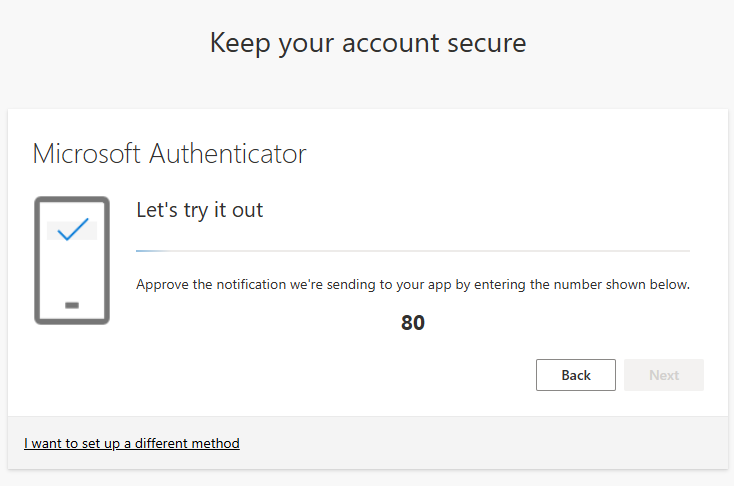Open "I want to set up a different method"
Screen dimensions: 734x486
(x=132, y=443)
